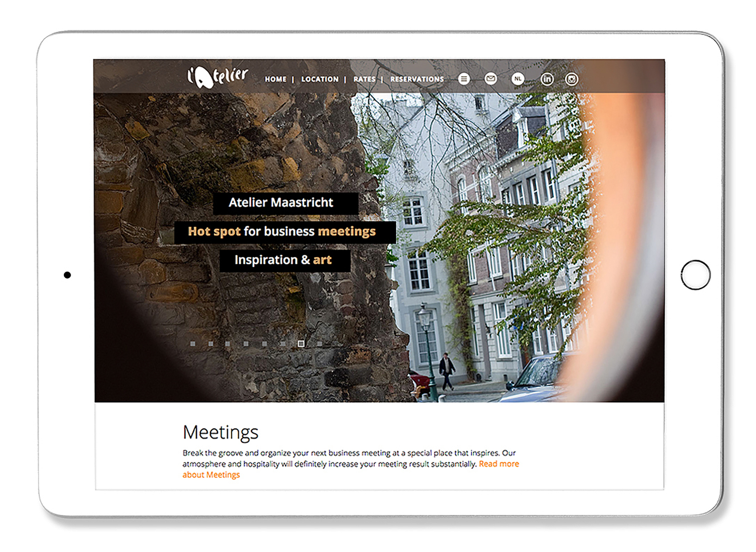Open the LinkedIn profile icon
The width and height of the screenshot is (756, 552).
click(547, 79)
